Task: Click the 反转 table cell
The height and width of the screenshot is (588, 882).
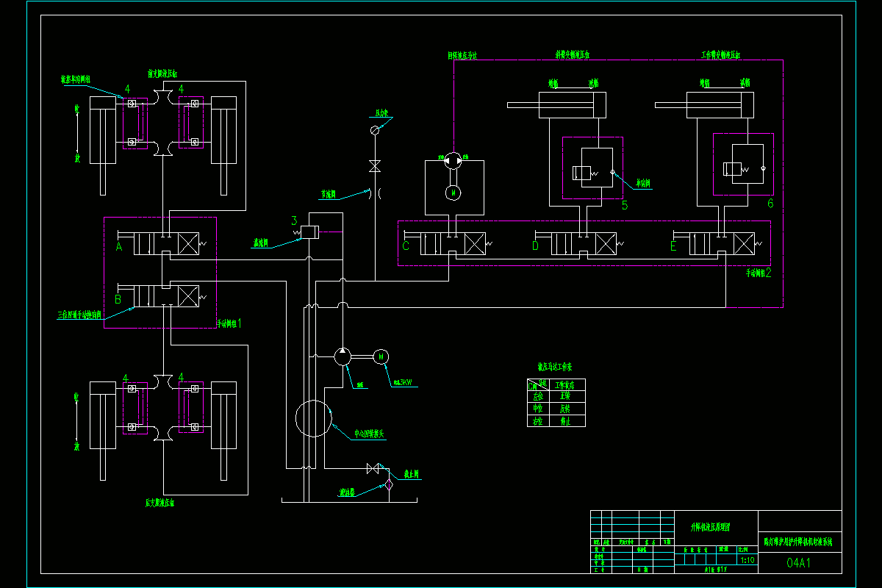Action: 566,408
